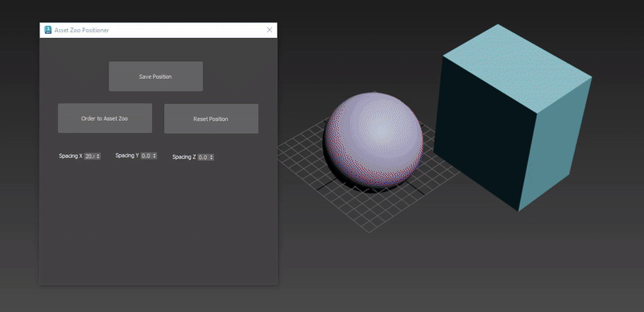This screenshot has width=644, height=312.
Task: Select the purple sphere in viewport
Action: coord(374,140)
